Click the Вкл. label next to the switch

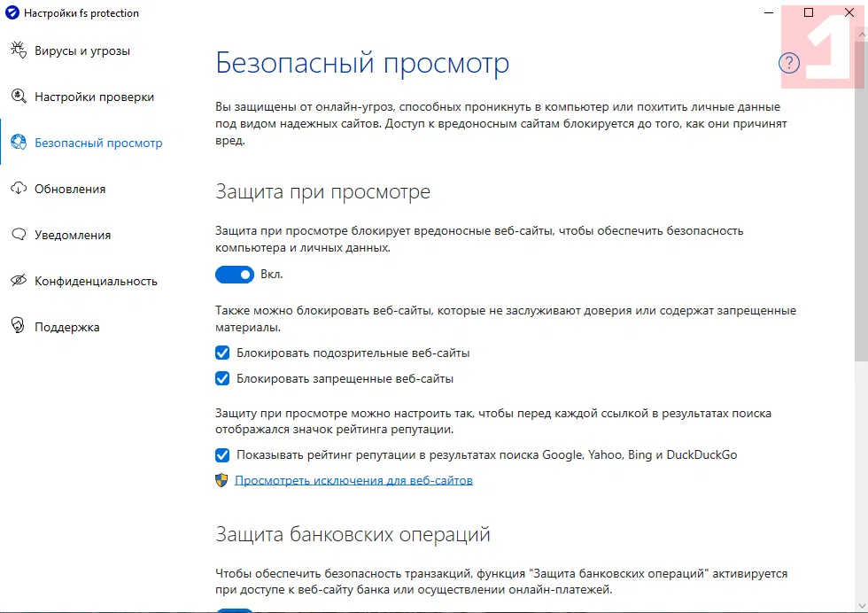click(x=272, y=274)
